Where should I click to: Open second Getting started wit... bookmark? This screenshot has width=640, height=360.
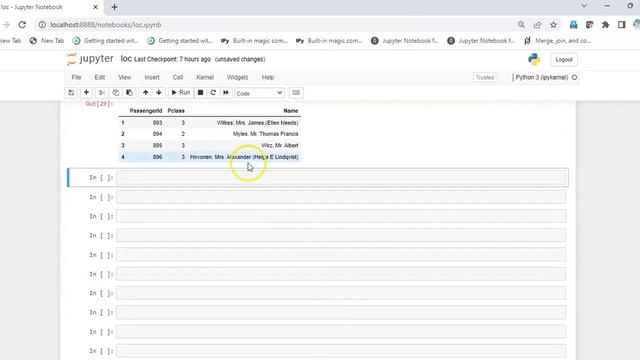tap(180, 41)
